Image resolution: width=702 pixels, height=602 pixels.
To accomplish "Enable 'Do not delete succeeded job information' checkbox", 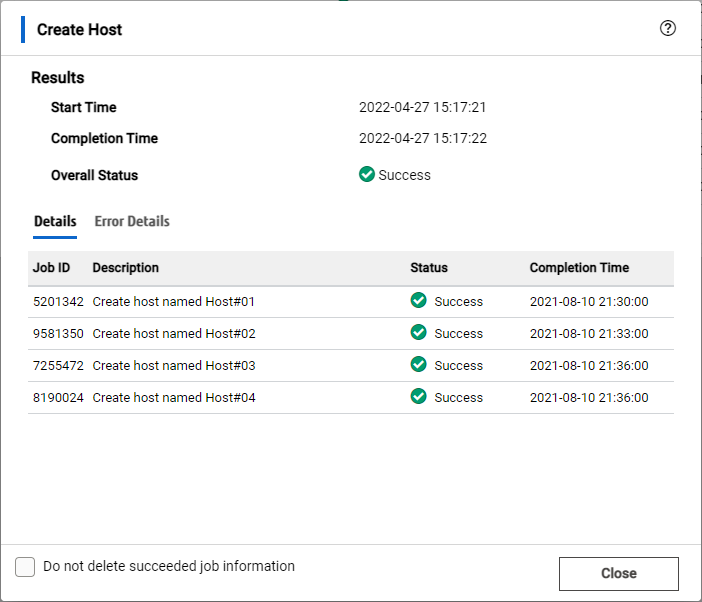I will point(25,567).
